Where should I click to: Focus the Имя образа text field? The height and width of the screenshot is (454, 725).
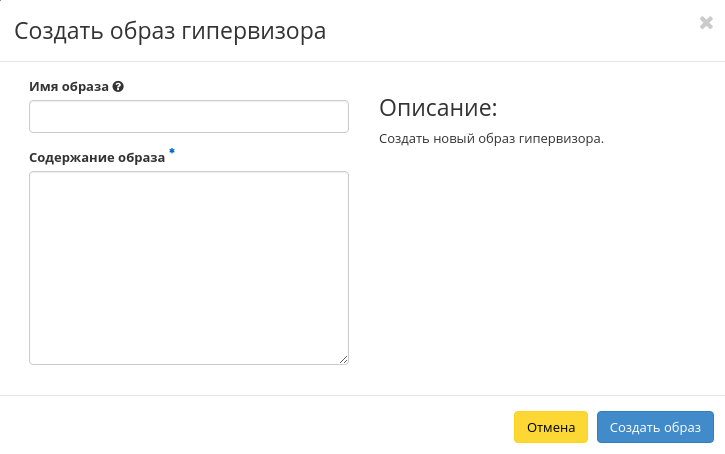pyautogui.click(x=189, y=117)
